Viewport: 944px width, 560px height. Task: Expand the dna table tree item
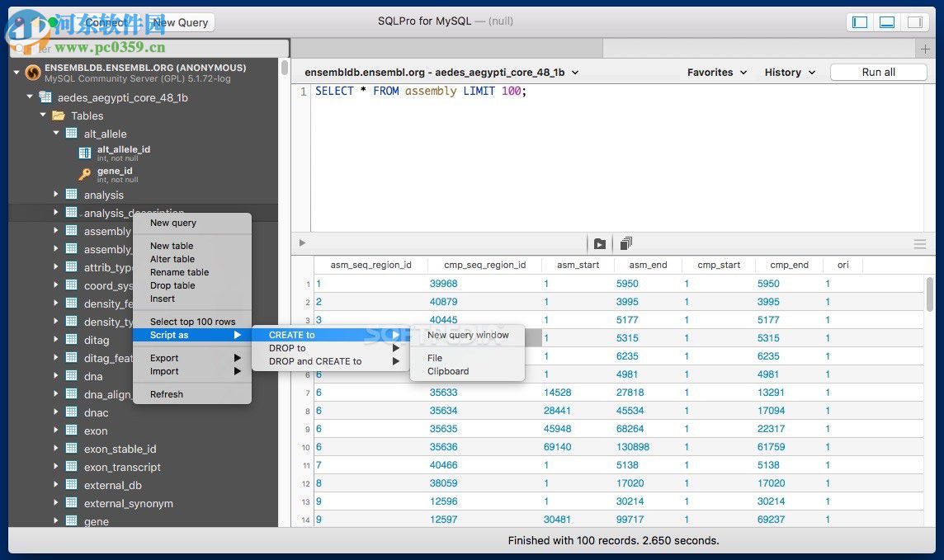pyautogui.click(x=54, y=376)
